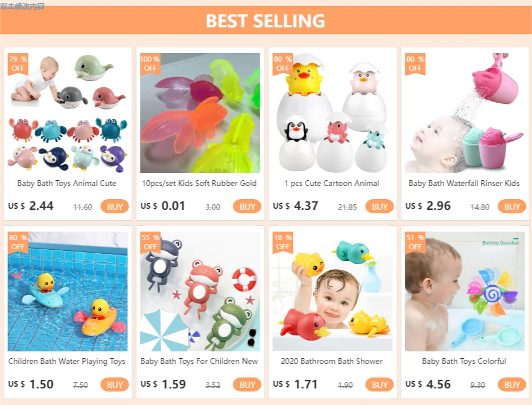Viewport: 532px width, 405px height.
Task: Open the pink rinser cup product image
Action: [x=465, y=113]
